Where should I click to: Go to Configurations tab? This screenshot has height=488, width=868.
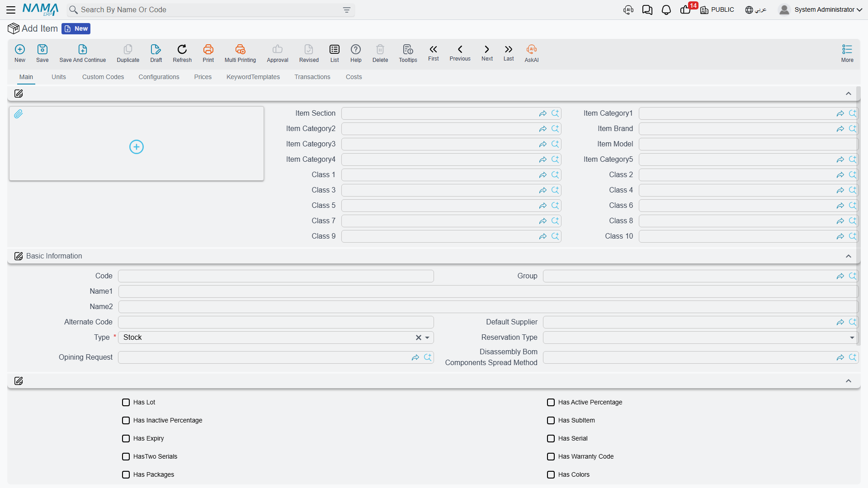click(x=159, y=77)
